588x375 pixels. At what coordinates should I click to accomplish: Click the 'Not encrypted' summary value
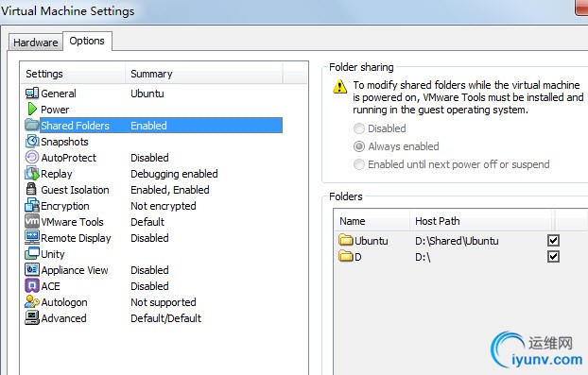(164, 206)
